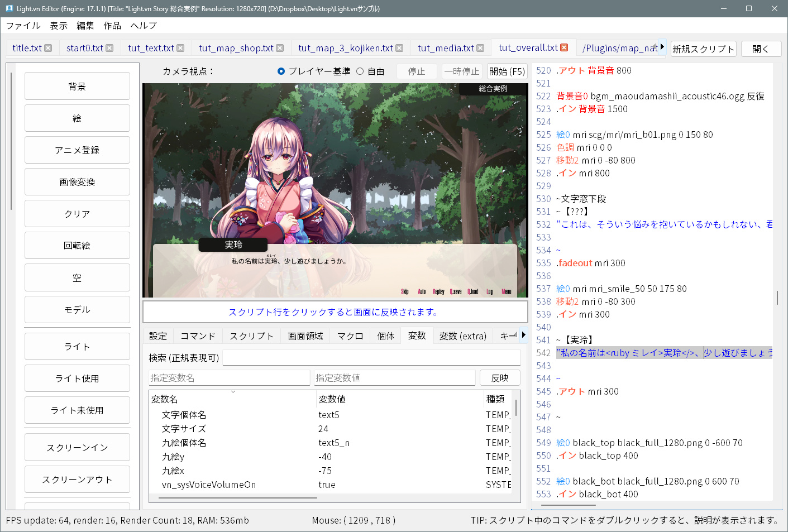Viewport: 788px width, 532px height.
Task: Click the 反映 button
Action: click(500, 378)
